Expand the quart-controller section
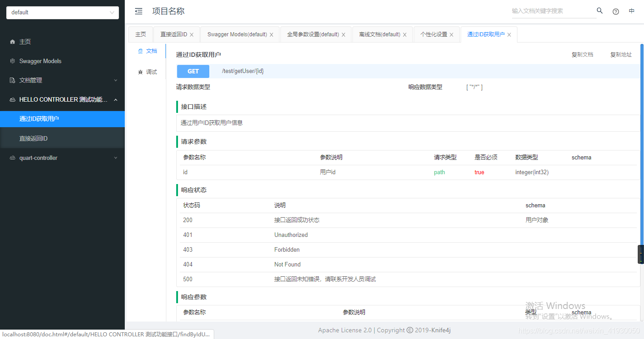Viewport: 644px width, 339px height. click(116, 158)
